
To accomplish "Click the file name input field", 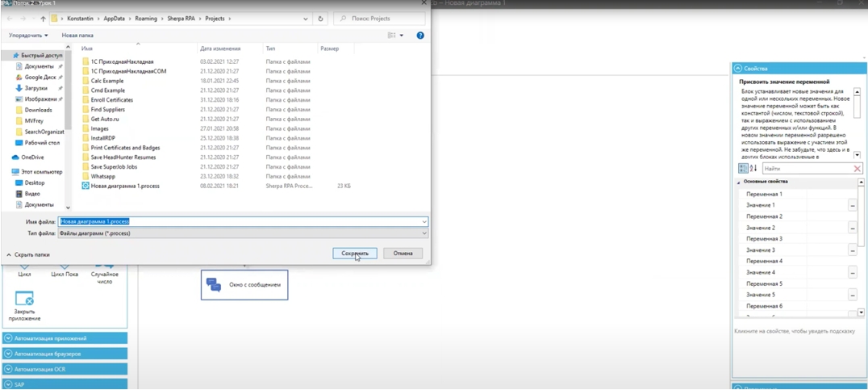I will pyautogui.click(x=242, y=221).
